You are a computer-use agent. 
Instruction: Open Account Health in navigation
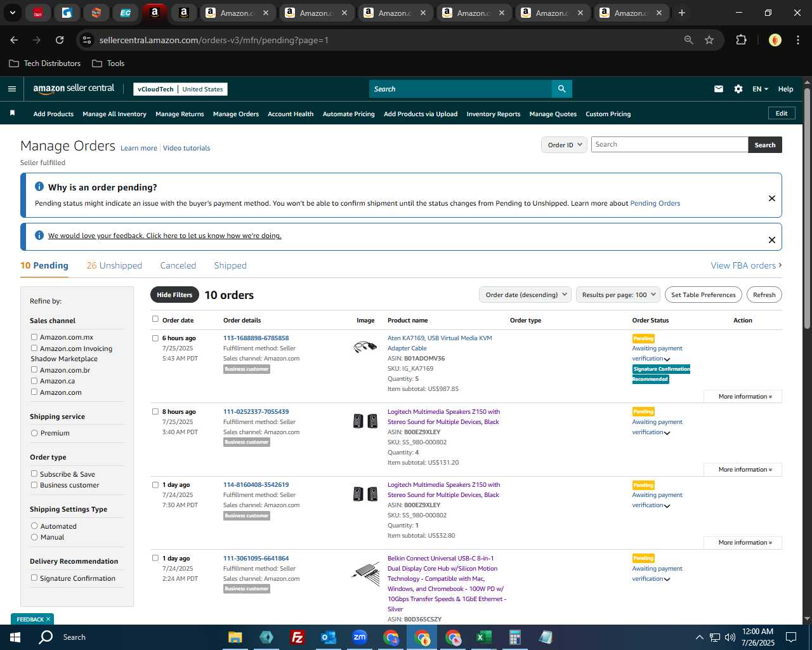click(x=291, y=114)
